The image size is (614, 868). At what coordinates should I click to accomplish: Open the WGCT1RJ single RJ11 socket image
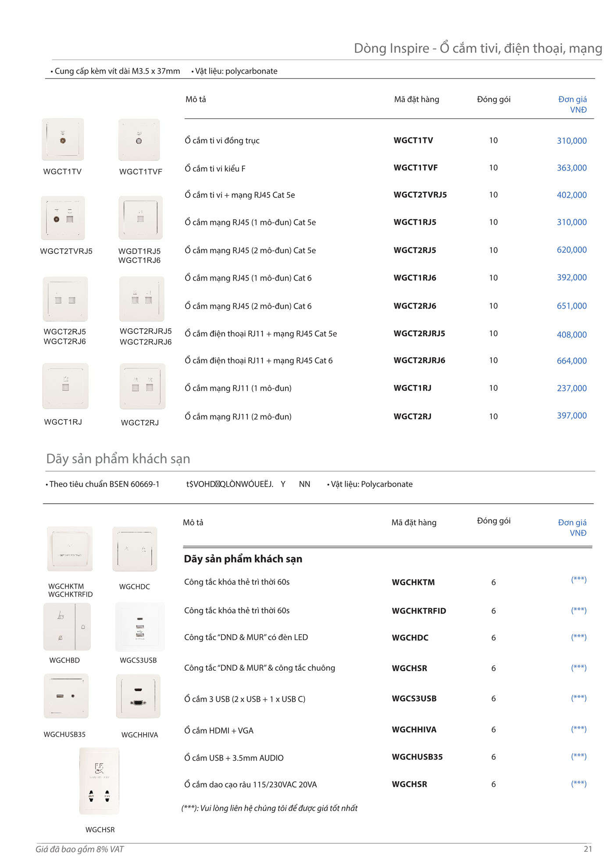pos(65,386)
